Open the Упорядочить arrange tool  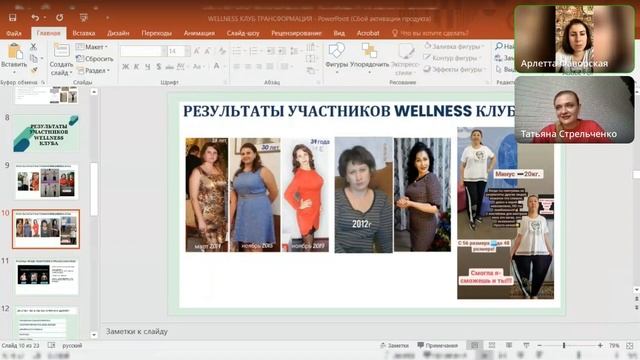[x=369, y=51]
